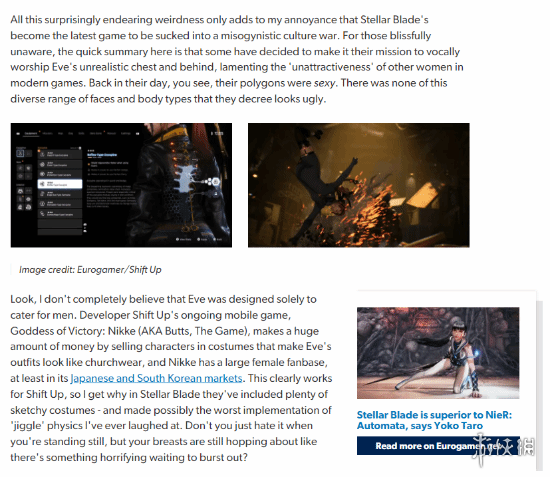Open the 'Japanese and South Korean markets' link

[x=156, y=378]
